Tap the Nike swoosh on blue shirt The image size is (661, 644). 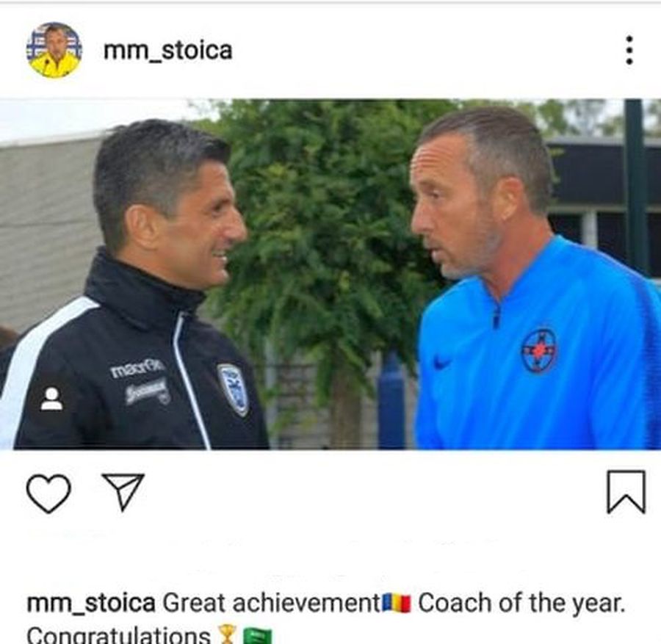441,362
